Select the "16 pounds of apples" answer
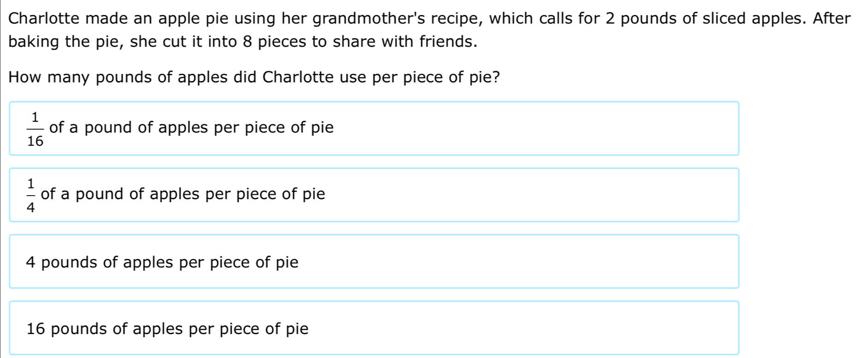The height and width of the screenshot is (358, 868). click(x=373, y=328)
